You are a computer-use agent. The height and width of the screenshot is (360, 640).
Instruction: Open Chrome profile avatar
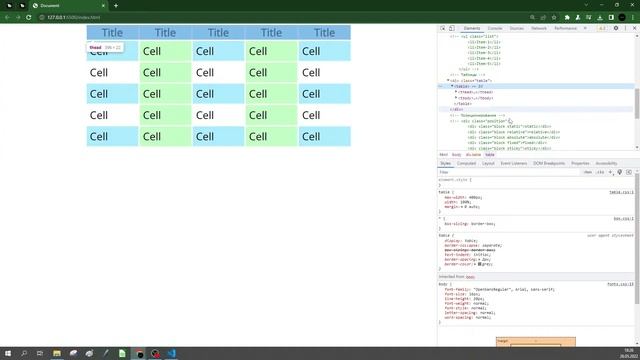tap(622, 18)
